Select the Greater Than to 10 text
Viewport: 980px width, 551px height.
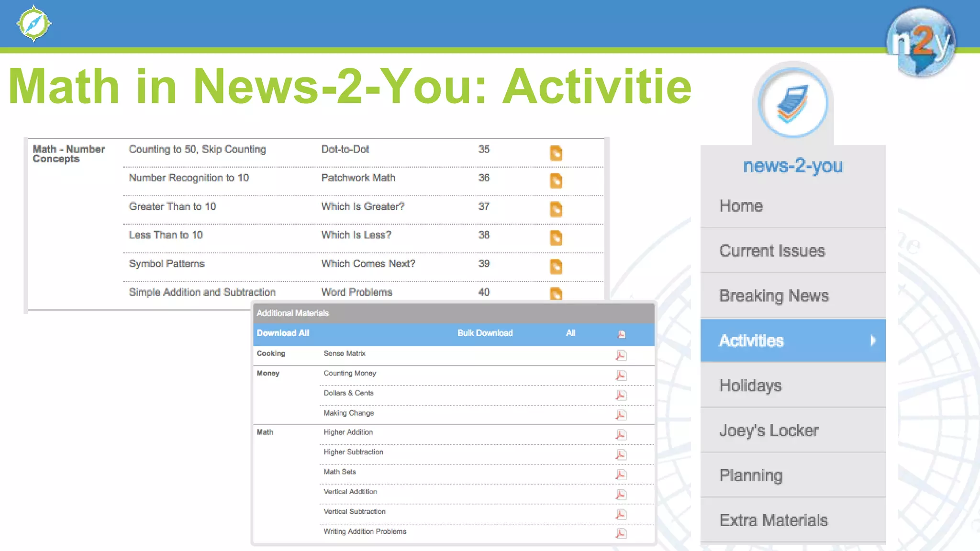pos(172,207)
